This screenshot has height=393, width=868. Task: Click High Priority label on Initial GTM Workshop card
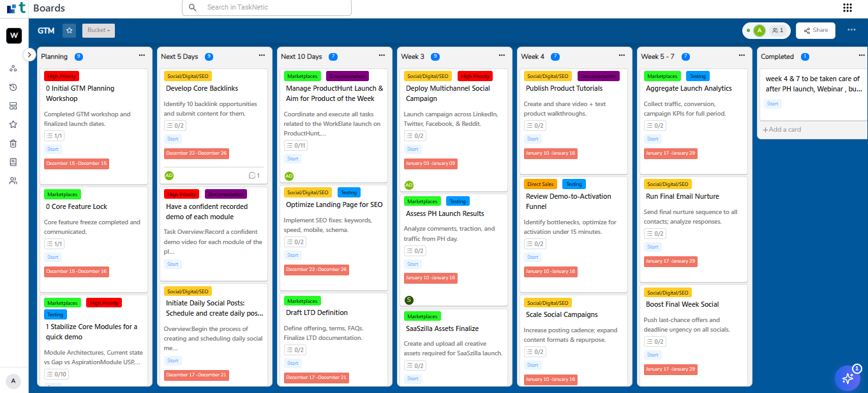pyautogui.click(x=62, y=76)
